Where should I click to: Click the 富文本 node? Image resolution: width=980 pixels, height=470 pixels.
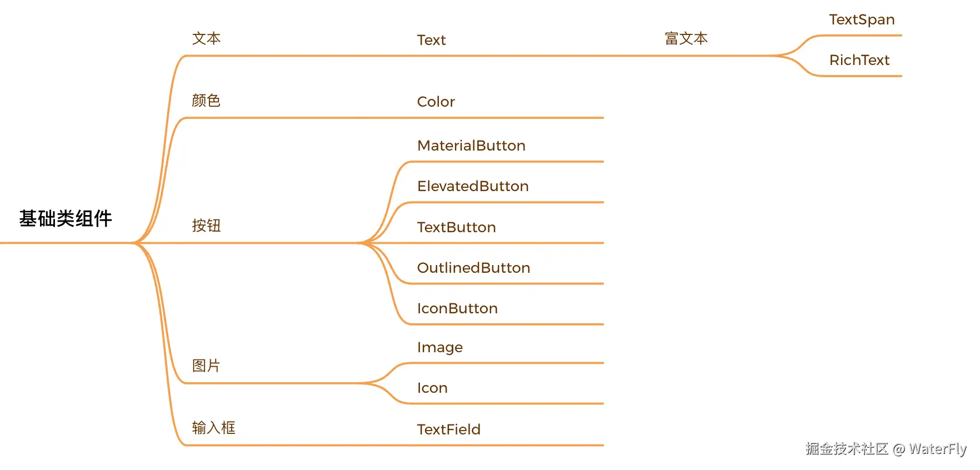coord(686,39)
